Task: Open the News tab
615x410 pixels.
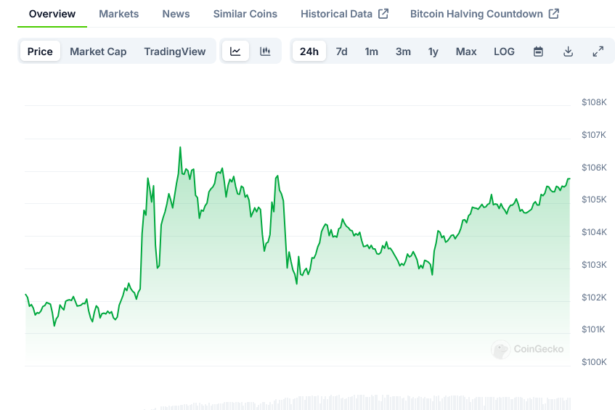Action: [x=176, y=14]
